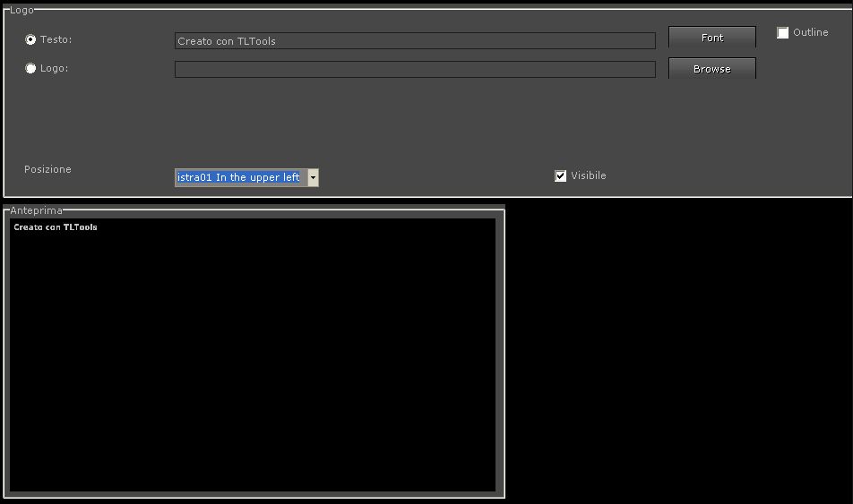Click the Anteprima group title

click(37, 210)
